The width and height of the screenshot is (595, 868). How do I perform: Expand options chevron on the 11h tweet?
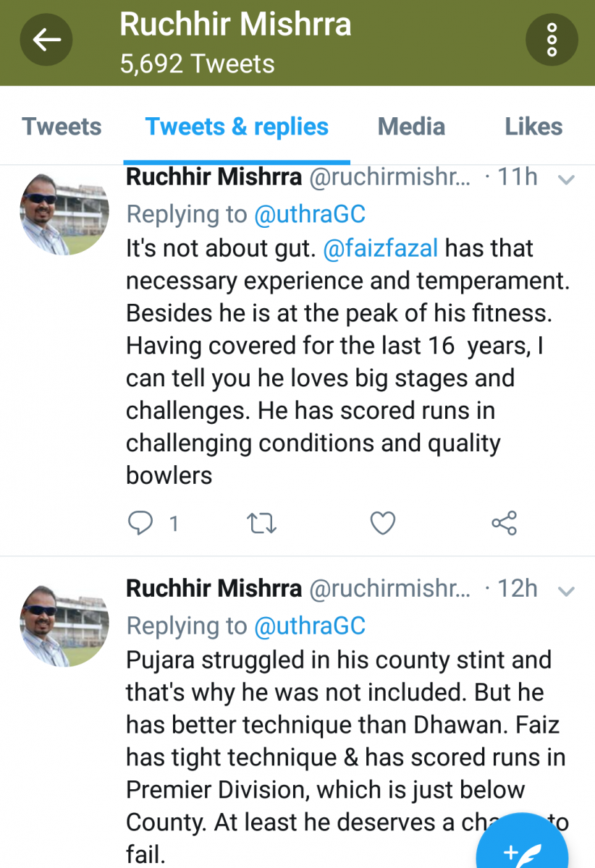click(567, 179)
